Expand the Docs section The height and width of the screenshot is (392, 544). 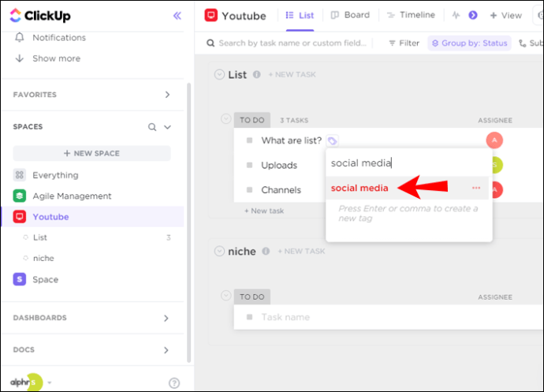click(166, 350)
